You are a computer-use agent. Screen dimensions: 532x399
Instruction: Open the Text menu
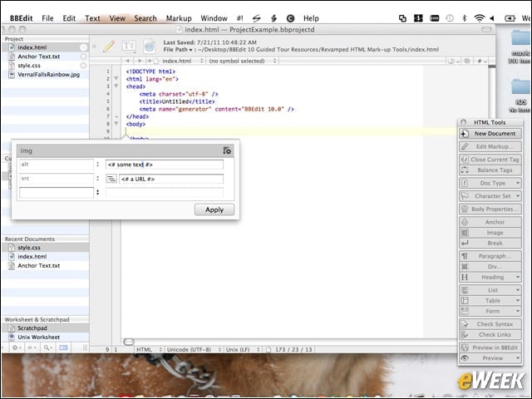point(92,18)
